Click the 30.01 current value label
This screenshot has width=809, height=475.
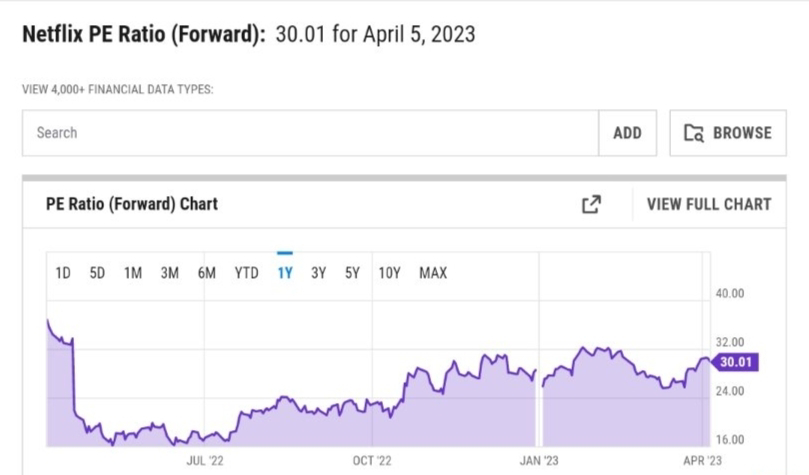tap(735, 362)
